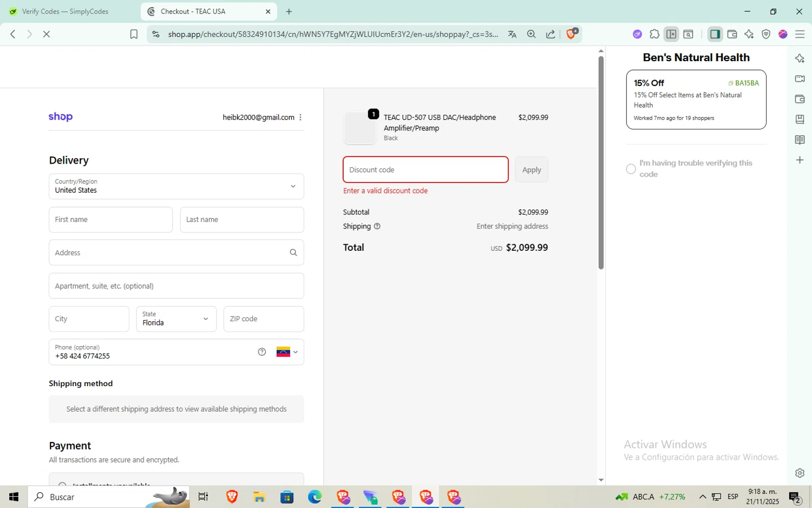The width and height of the screenshot is (812, 508).
Task: Open the State dropdown showing Florida
Action: click(x=176, y=319)
